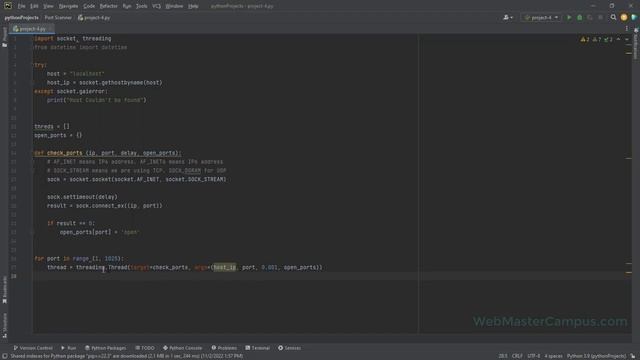Go to previous highlighted error arrow
The image size is (640, 360).
click(618, 39)
